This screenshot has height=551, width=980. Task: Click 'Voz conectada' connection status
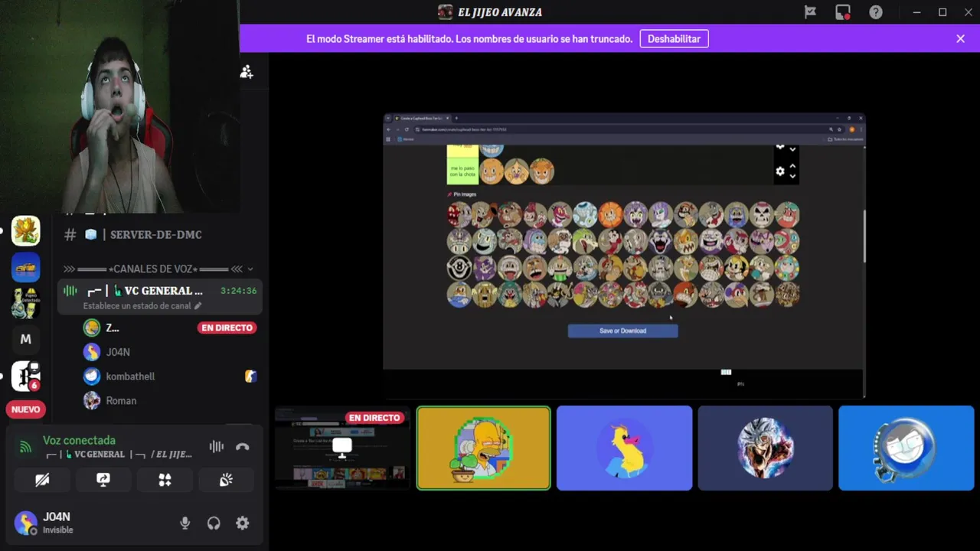(79, 440)
